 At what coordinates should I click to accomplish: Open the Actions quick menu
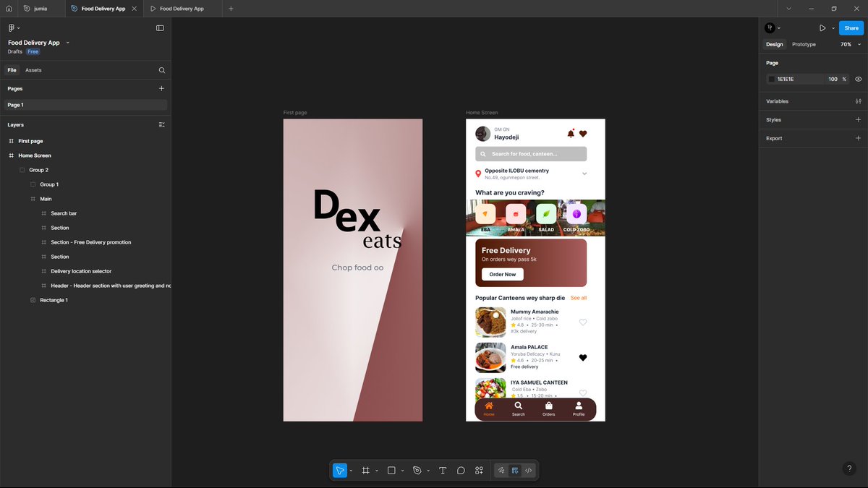tap(479, 470)
